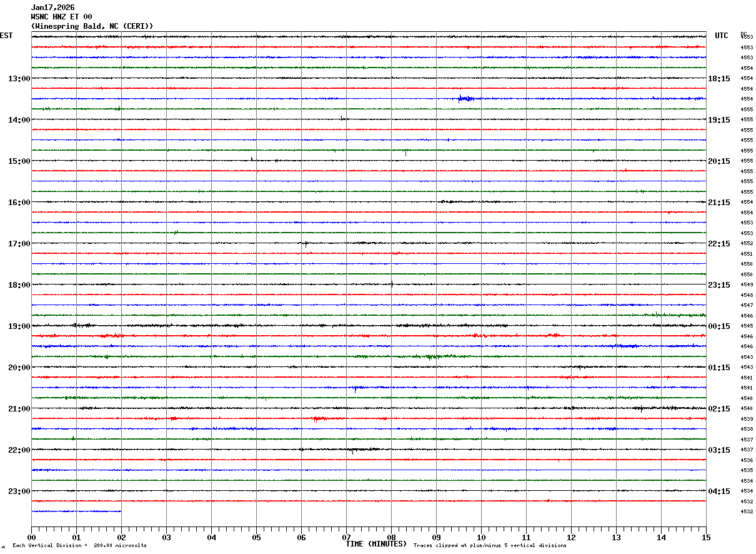This screenshot has width=756, height=554.
Task: Click the 18:15 UTC row label
Action: (719, 79)
